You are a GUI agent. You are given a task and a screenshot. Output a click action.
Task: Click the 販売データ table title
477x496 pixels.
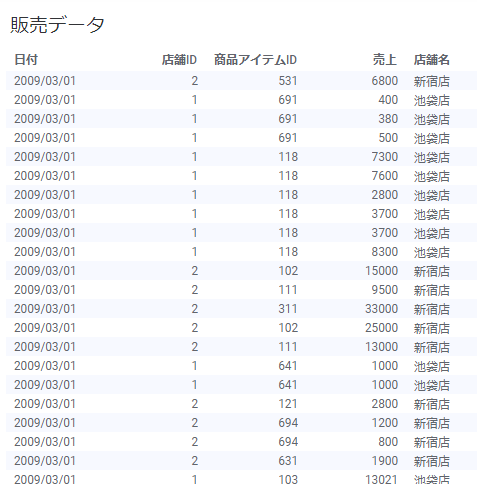[x=57, y=25]
